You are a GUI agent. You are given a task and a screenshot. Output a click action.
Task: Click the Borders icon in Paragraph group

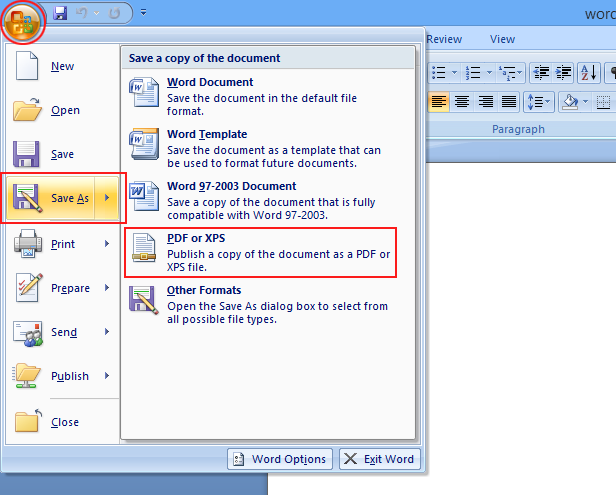click(603, 102)
